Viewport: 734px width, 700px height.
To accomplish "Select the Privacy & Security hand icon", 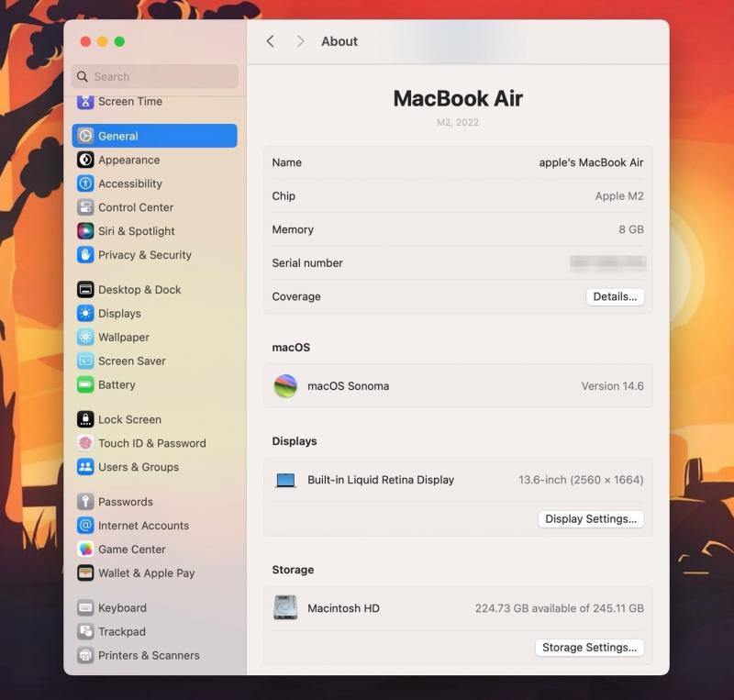I will (85, 255).
